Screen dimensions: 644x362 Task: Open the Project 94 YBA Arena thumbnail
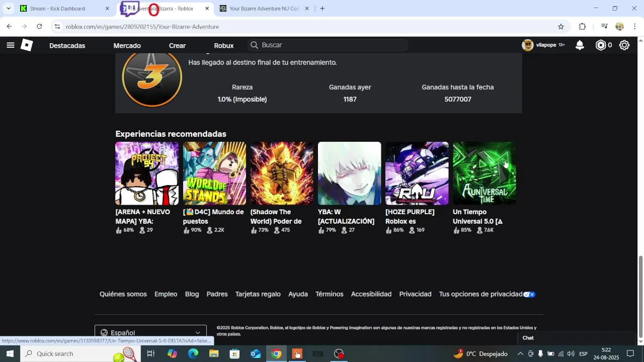pos(147,173)
